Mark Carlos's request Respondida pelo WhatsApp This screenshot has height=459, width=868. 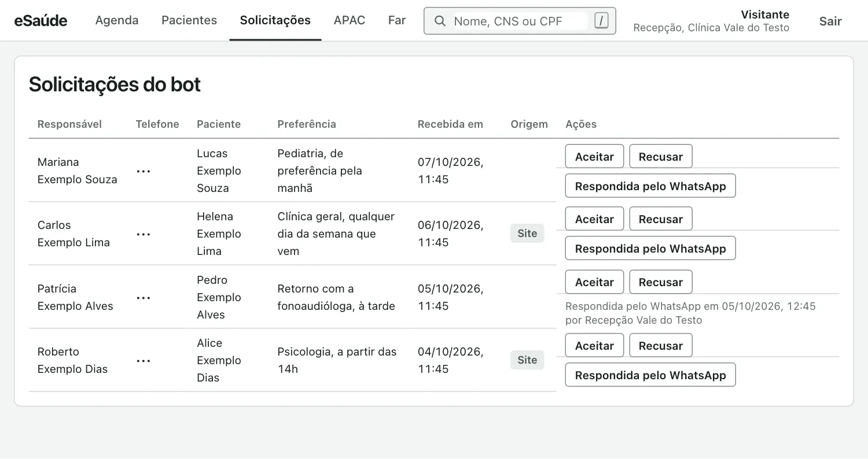(x=650, y=249)
